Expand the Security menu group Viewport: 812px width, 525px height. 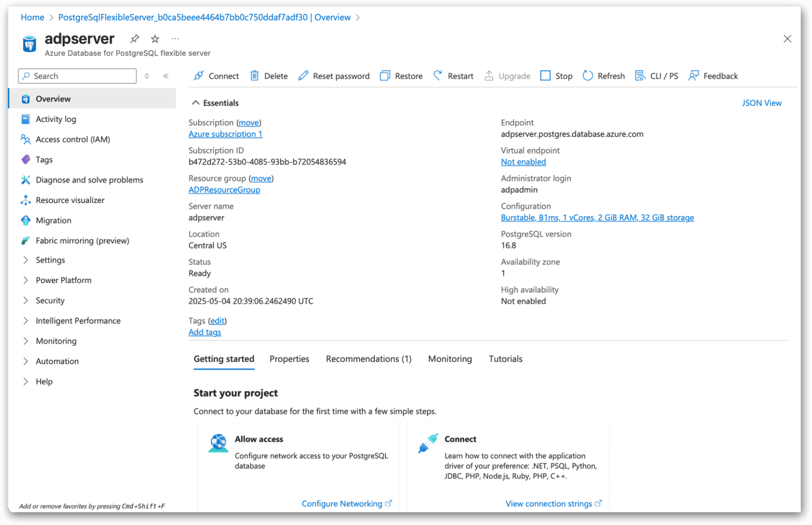point(25,301)
